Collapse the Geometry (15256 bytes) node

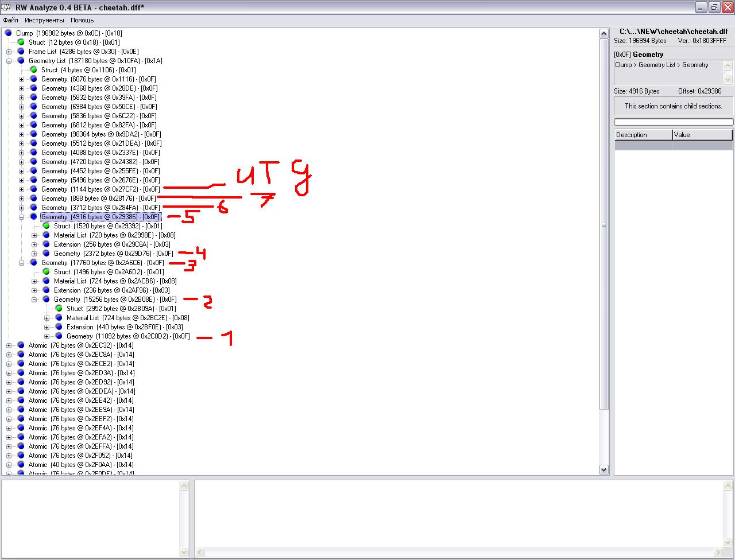click(34, 300)
